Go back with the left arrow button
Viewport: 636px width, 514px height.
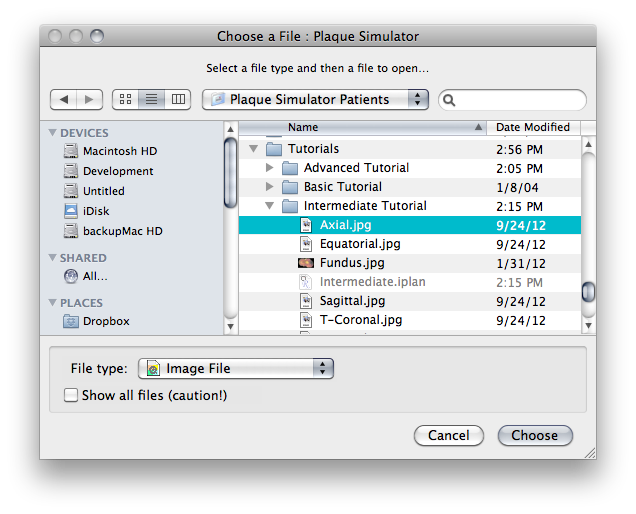click(x=63, y=99)
